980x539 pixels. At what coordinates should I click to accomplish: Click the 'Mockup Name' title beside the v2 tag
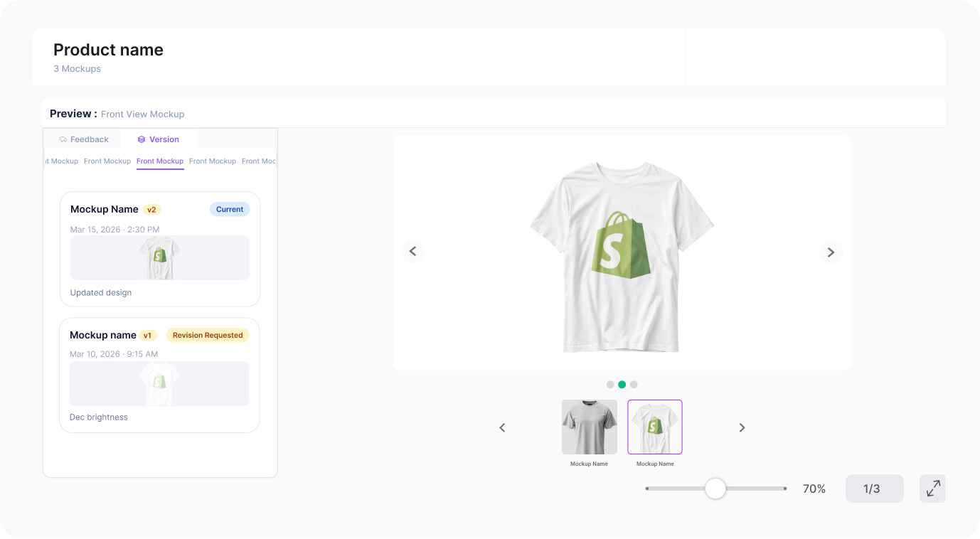click(x=105, y=209)
